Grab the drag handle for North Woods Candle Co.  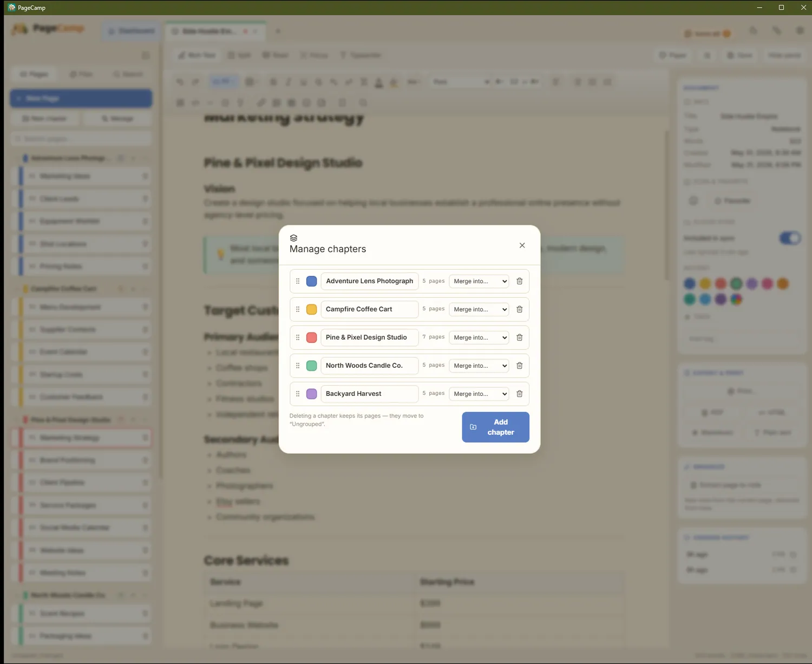(x=298, y=366)
